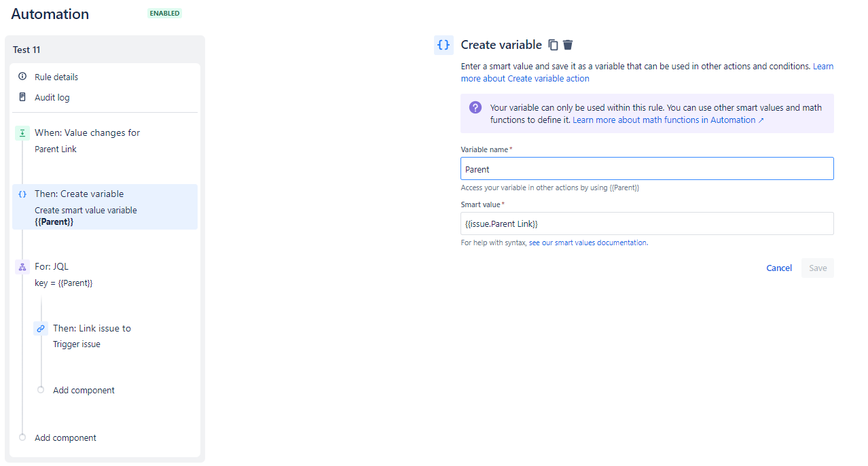This screenshot has width=868, height=466.
Task: Click the Cancel button
Action: click(778, 268)
